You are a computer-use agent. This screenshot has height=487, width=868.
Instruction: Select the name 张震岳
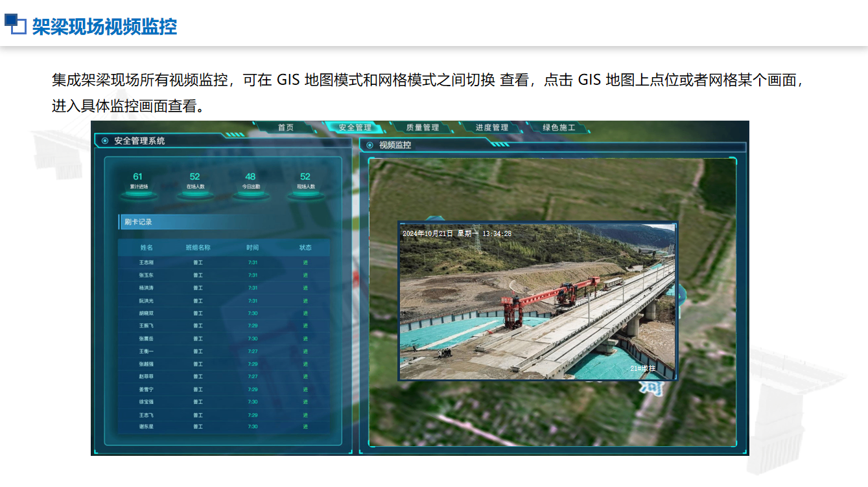147,339
